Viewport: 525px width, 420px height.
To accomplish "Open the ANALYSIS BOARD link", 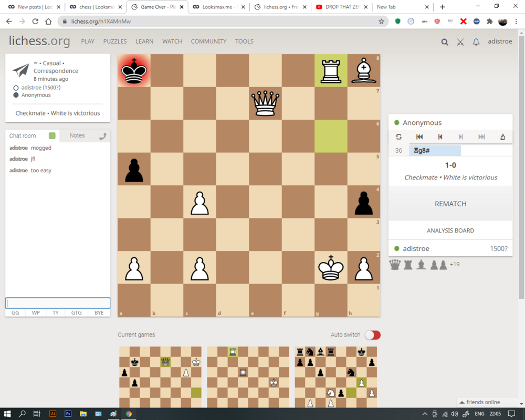I will click(450, 230).
